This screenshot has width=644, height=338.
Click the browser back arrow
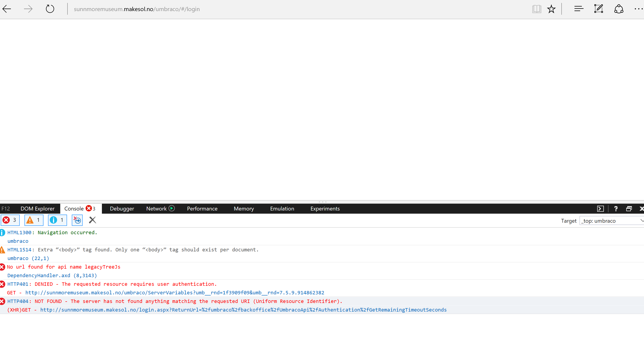coord(7,9)
